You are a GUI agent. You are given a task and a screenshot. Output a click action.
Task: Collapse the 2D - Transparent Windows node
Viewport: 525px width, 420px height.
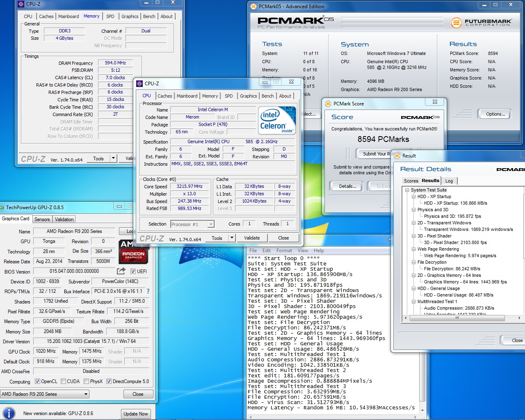[414, 223]
